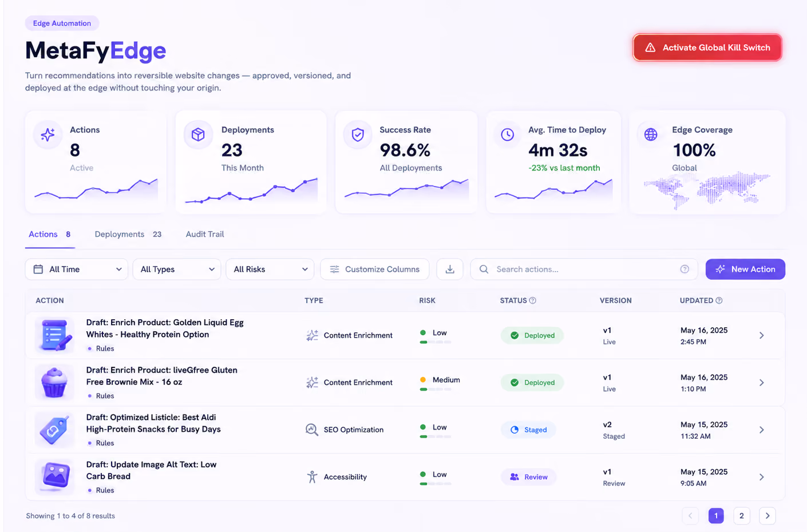807x532 pixels.
Task: Click the sparkle icon in New Action button
Action: 721,269
